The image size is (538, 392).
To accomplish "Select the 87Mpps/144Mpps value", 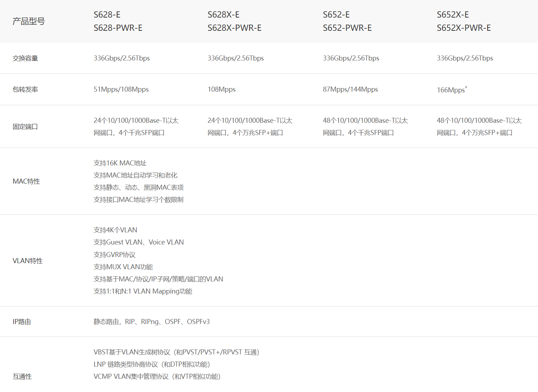I will point(350,89).
